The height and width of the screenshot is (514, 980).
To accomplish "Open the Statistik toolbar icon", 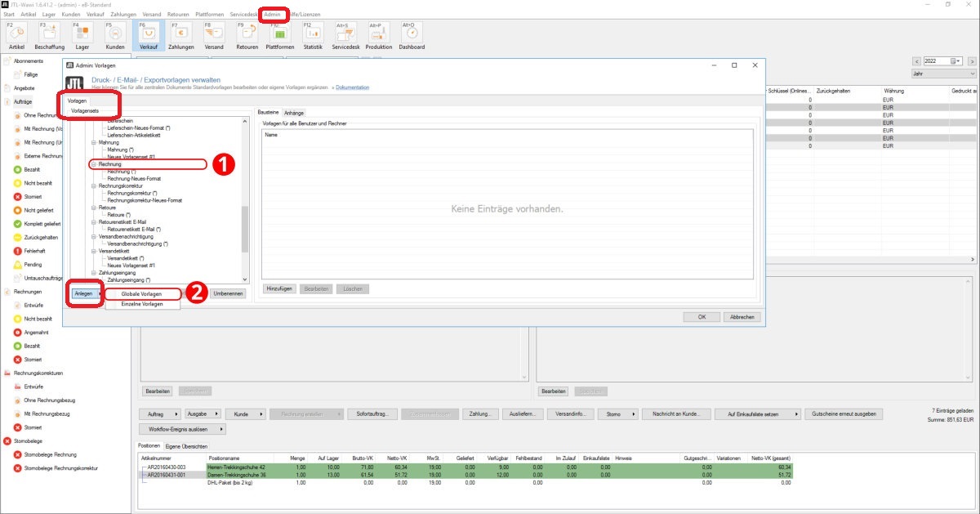I will pyautogui.click(x=313, y=36).
